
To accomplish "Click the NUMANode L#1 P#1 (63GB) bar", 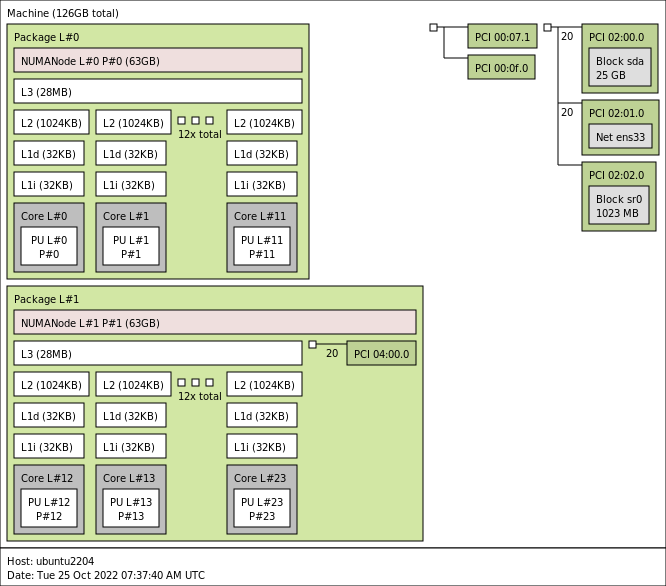I will pos(214,322).
